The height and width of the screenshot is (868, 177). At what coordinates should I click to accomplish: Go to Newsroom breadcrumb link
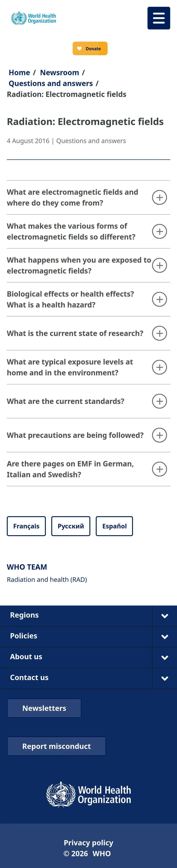coord(59,72)
